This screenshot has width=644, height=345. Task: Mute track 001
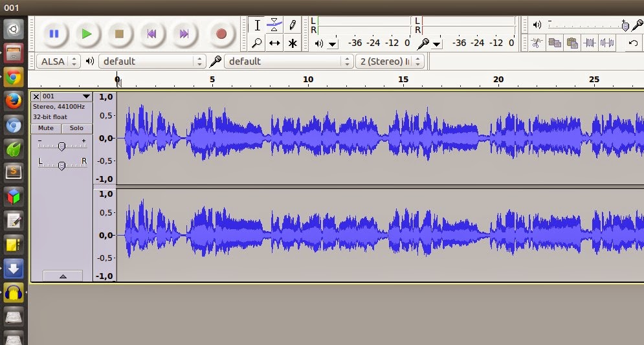(x=46, y=129)
